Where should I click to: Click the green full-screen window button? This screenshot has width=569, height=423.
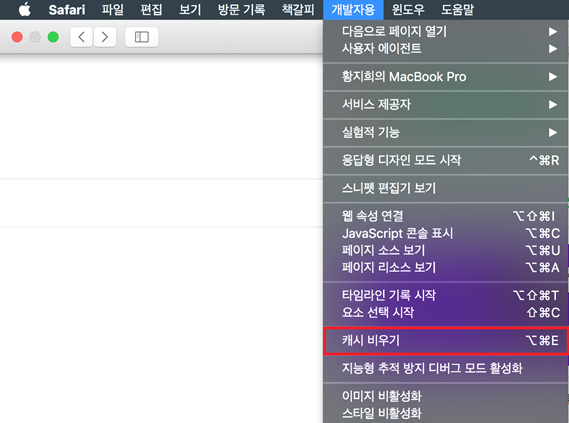(x=53, y=37)
